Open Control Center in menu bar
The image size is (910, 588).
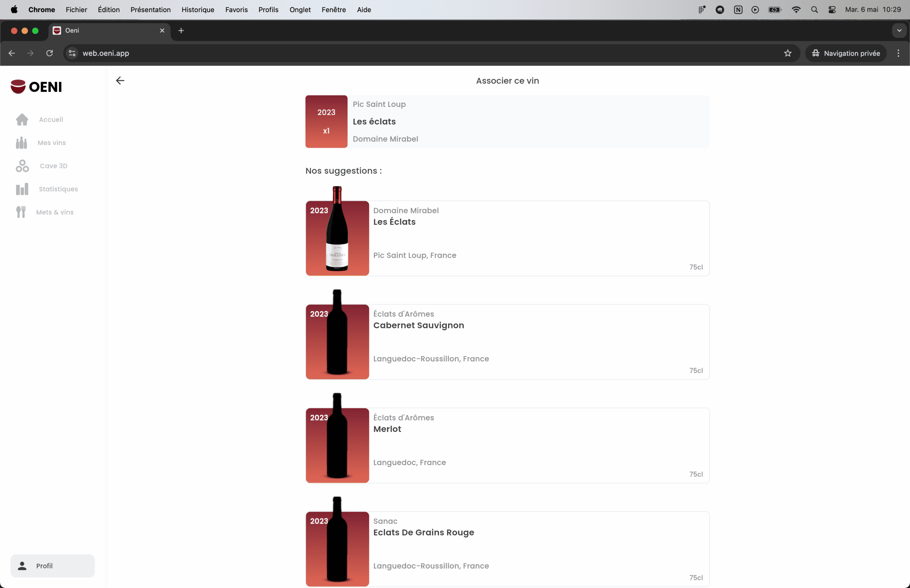click(832, 10)
